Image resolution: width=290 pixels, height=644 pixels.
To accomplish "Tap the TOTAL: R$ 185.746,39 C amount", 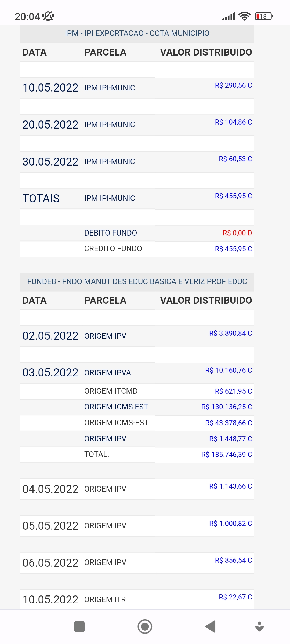I will (x=227, y=455).
